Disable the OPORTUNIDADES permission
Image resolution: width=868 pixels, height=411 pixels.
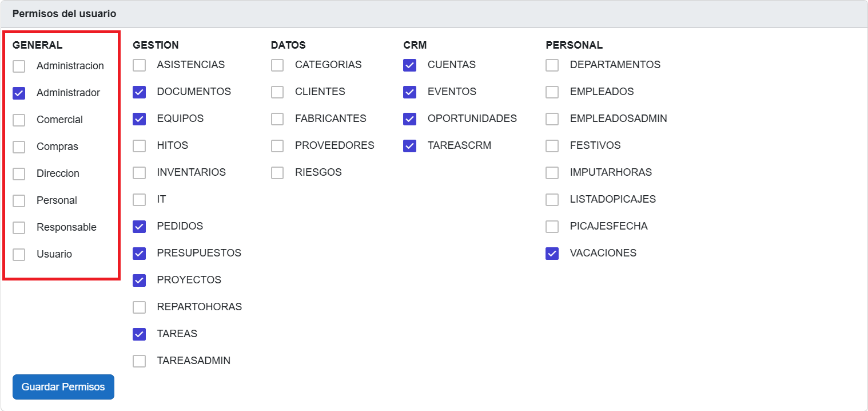pos(409,119)
